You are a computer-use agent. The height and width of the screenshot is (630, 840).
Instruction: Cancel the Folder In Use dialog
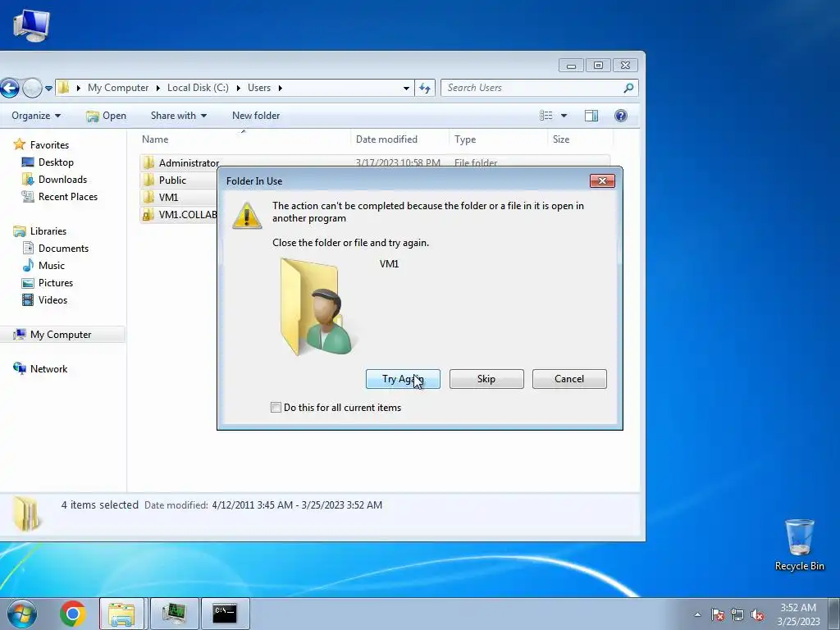tap(569, 379)
